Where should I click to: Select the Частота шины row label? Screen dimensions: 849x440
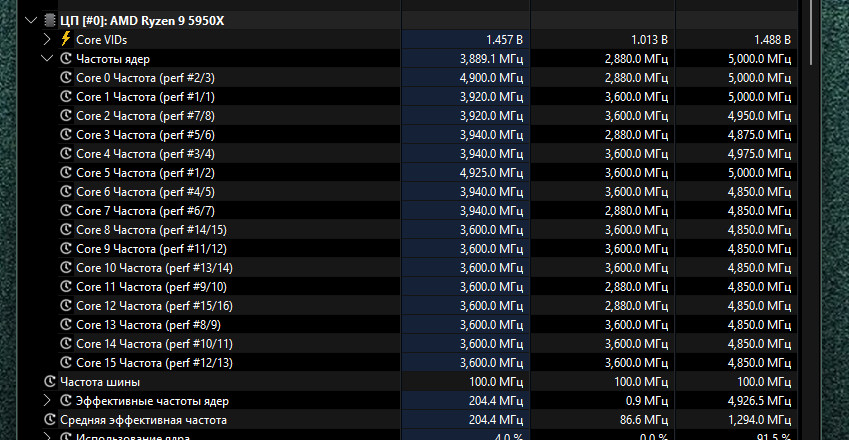click(100, 382)
